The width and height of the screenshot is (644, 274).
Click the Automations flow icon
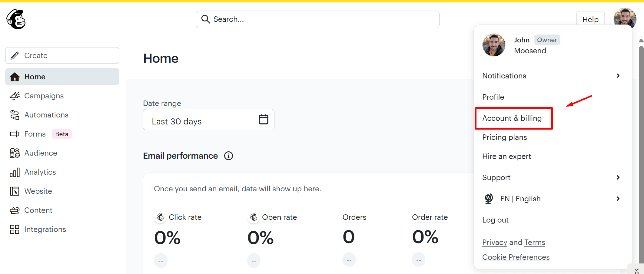pos(15,115)
